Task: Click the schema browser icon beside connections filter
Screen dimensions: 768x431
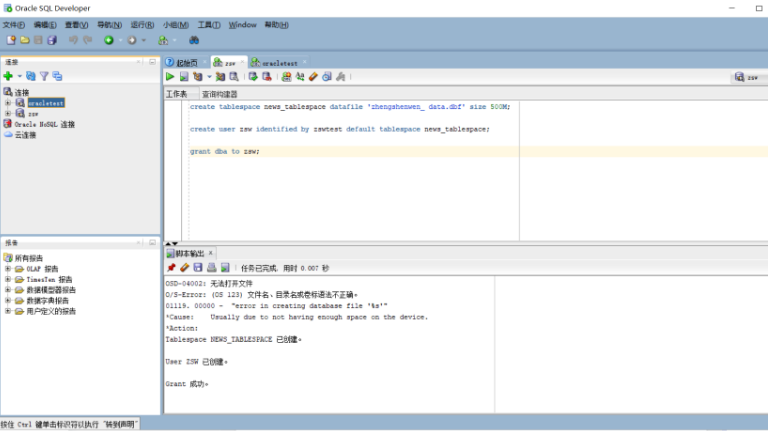Action: (x=57, y=76)
